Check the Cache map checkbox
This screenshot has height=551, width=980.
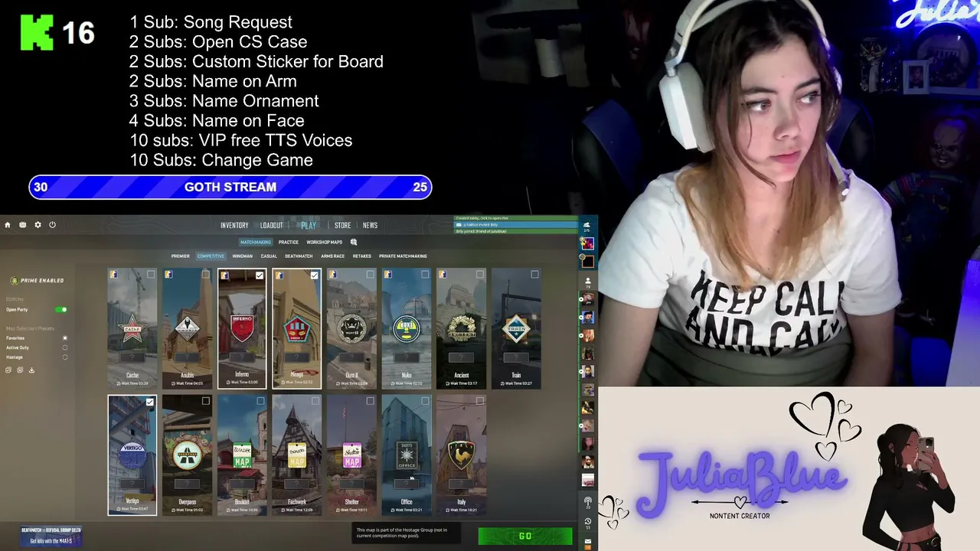[x=151, y=275]
